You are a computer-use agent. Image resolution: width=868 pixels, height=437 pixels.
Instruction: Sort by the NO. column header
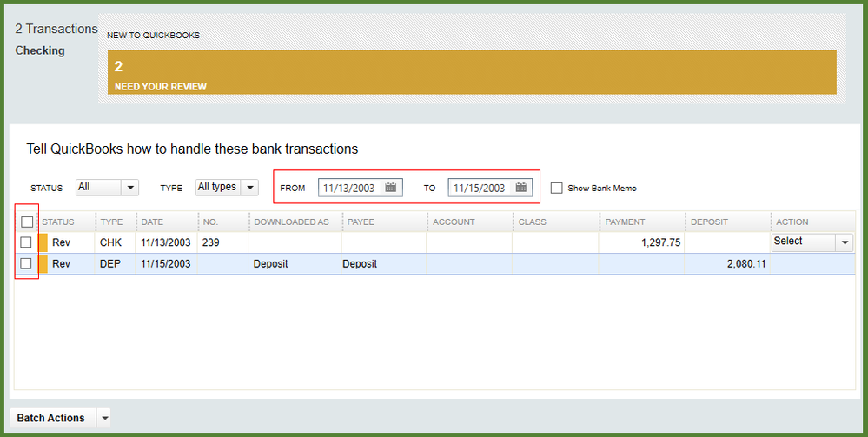point(210,222)
